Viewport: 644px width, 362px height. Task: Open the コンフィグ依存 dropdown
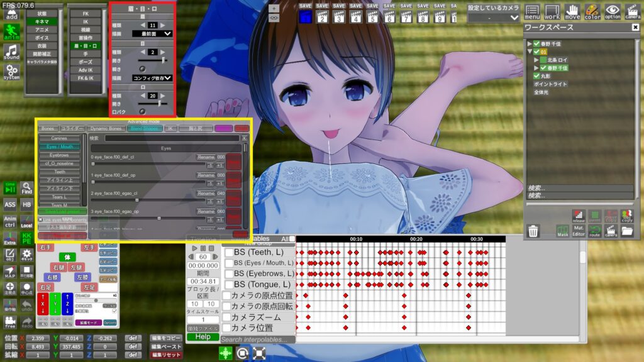tap(152, 78)
